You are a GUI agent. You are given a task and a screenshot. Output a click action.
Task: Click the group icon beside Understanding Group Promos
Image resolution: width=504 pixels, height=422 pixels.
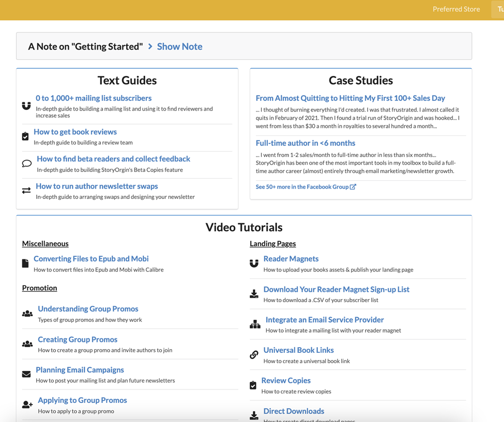pos(27,314)
